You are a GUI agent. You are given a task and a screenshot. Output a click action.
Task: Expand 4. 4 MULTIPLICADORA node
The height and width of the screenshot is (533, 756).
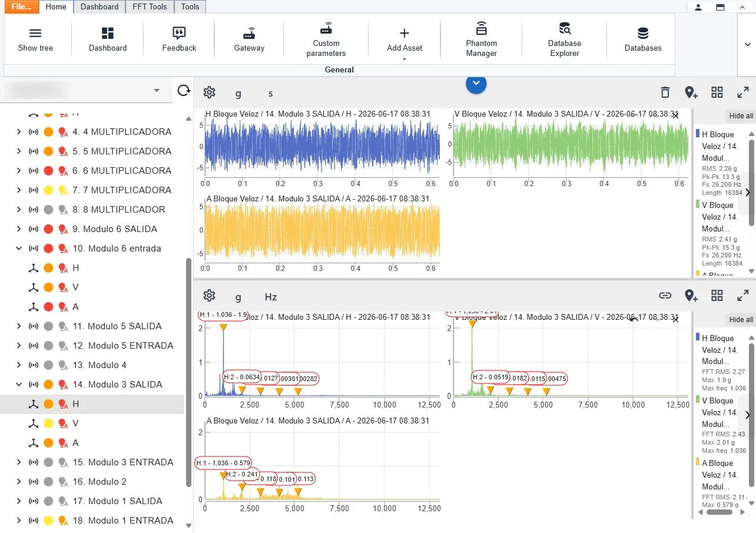pos(19,132)
